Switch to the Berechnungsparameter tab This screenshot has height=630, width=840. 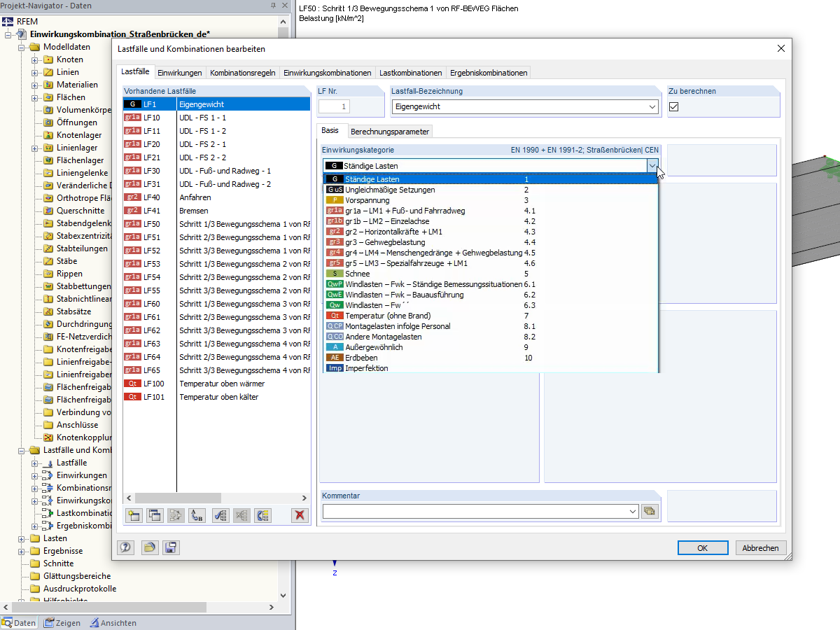click(390, 132)
